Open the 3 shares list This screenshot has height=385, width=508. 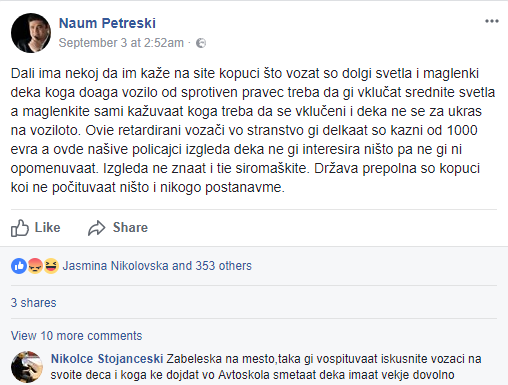pyautogui.click(x=34, y=303)
